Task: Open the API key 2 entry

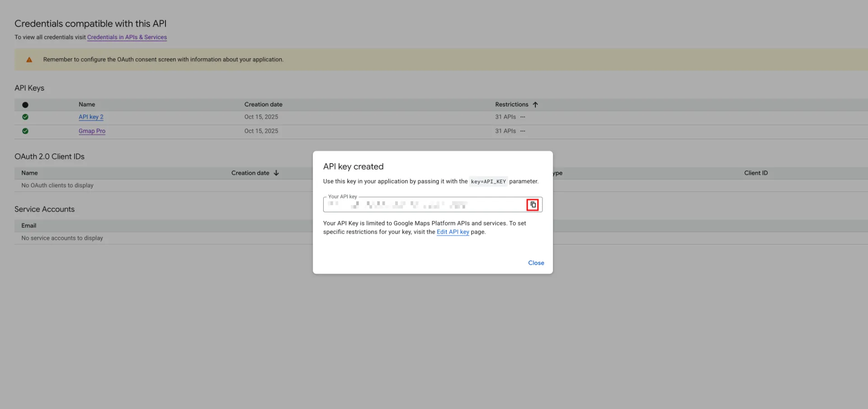Action: point(91,117)
